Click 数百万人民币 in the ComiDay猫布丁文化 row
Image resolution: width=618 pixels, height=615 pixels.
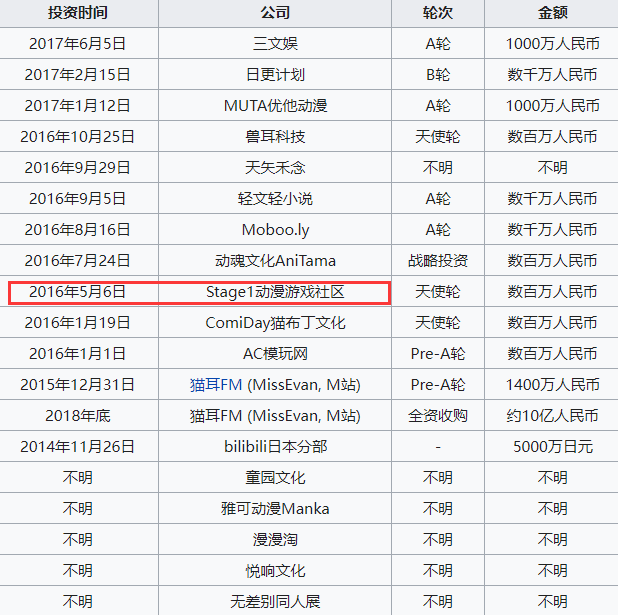coord(553,322)
